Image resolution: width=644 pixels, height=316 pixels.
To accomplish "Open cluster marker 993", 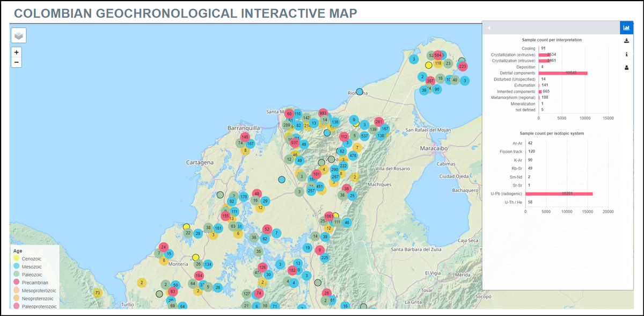I will (x=323, y=113).
